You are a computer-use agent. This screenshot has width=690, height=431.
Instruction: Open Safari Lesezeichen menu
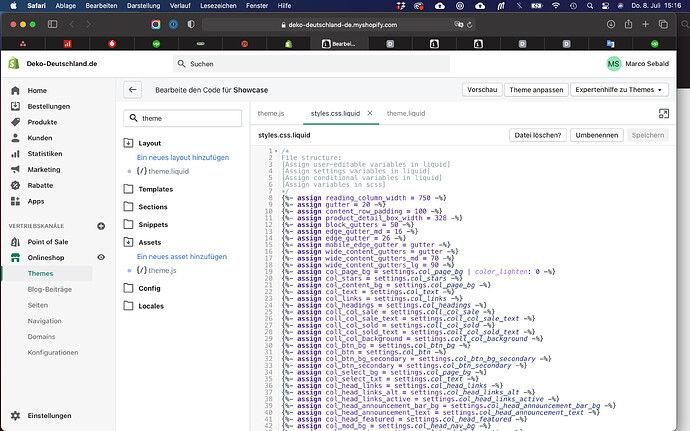[218, 6]
